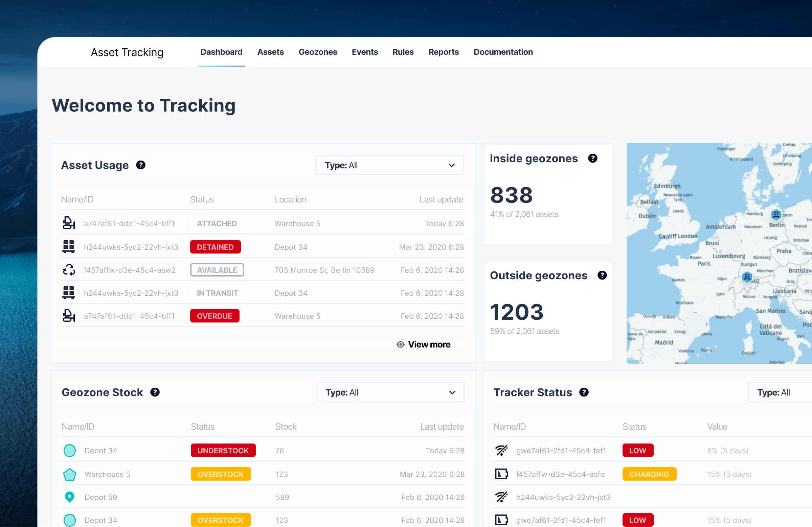Open the Tracker Status Type dropdown

point(782,392)
